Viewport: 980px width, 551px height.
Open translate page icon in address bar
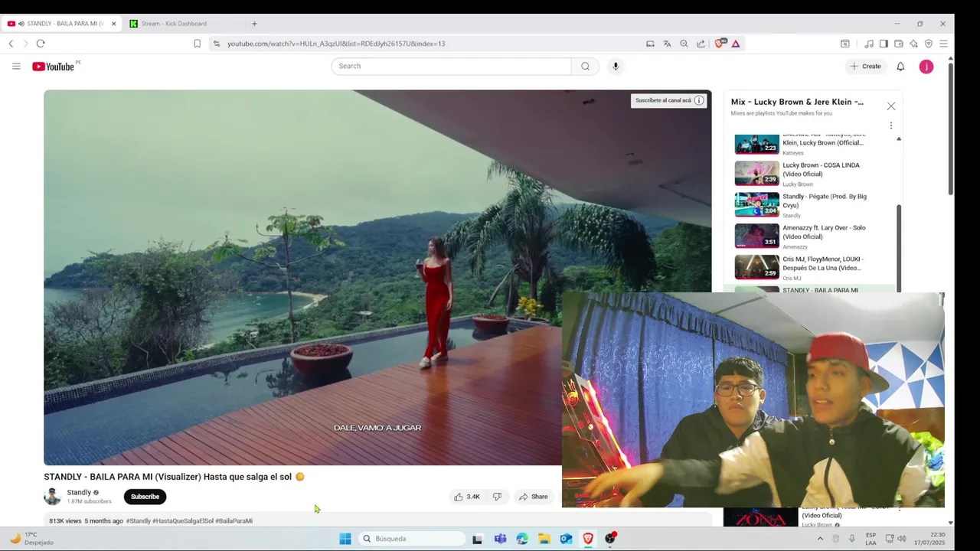[x=667, y=44]
